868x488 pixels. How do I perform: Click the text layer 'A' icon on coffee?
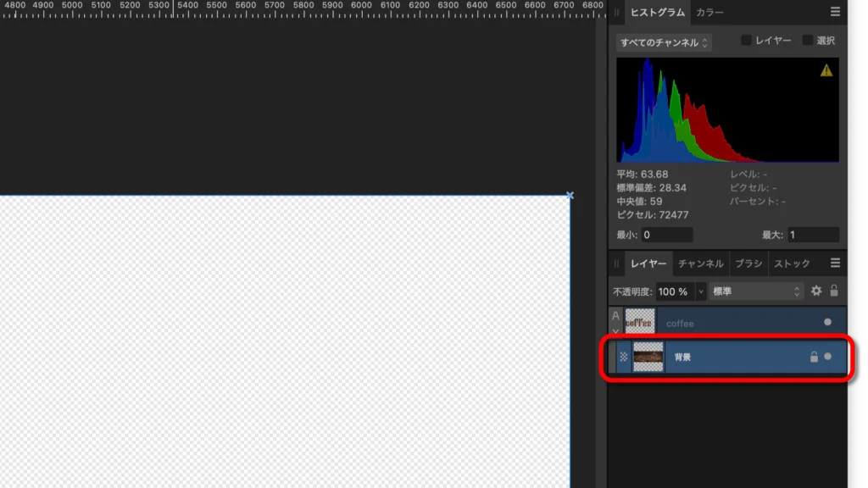point(616,316)
